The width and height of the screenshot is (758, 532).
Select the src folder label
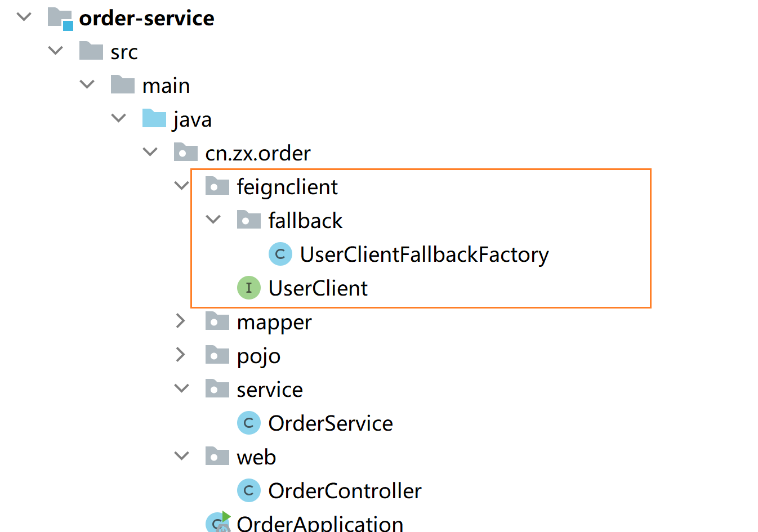(124, 52)
